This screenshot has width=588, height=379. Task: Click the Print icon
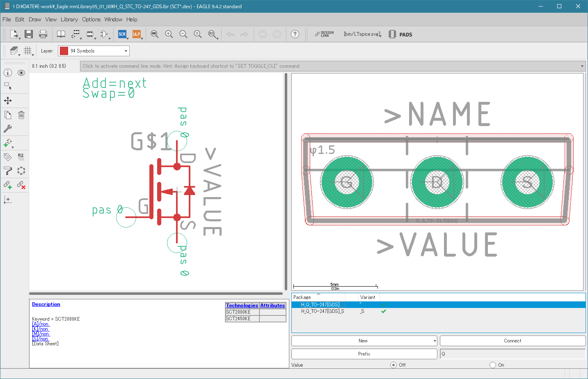click(43, 34)
